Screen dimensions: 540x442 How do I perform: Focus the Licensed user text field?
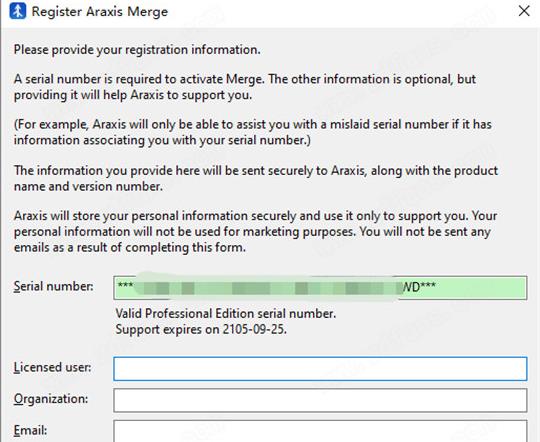pos(320,369)
